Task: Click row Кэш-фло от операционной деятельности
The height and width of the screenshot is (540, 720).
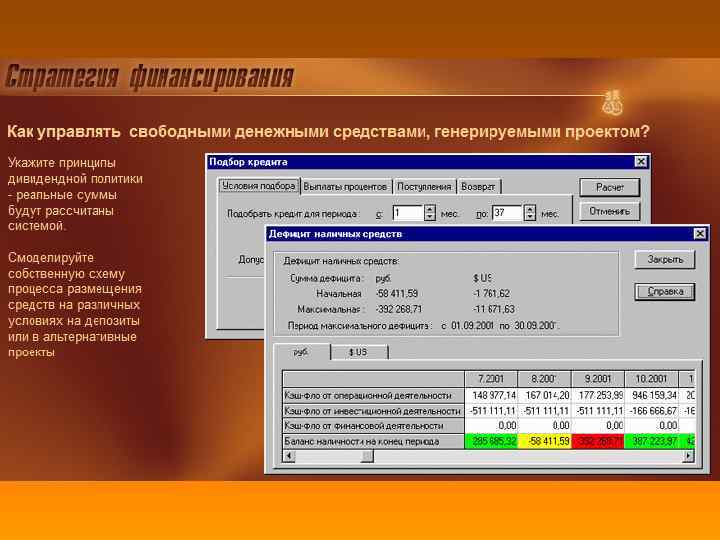Action: [373, 395]
